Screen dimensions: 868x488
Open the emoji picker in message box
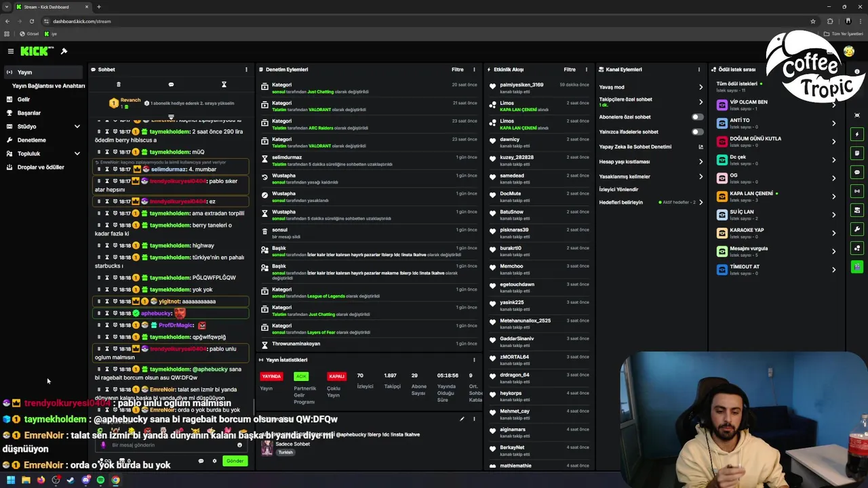click(239, 445)
